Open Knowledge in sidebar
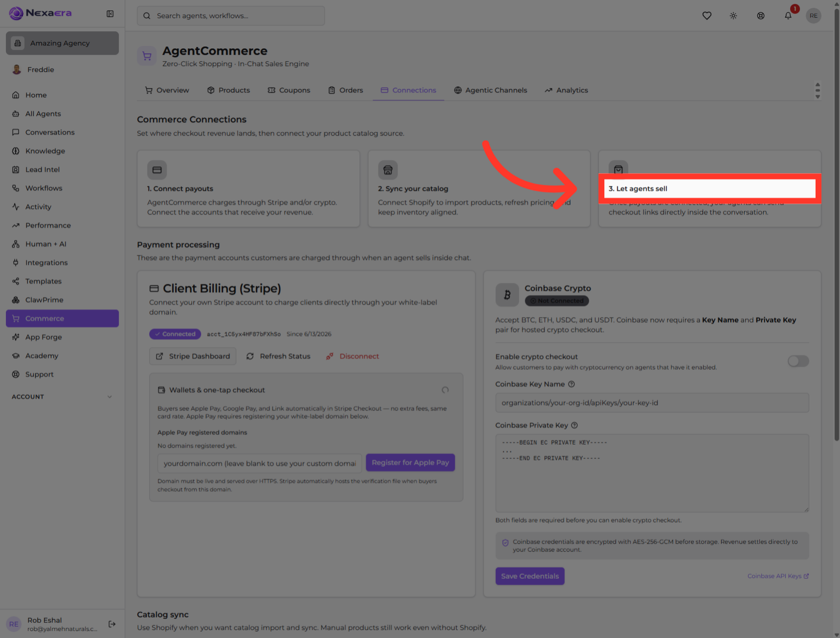Viewport: 840px width, 638px height. click(62, 151)
